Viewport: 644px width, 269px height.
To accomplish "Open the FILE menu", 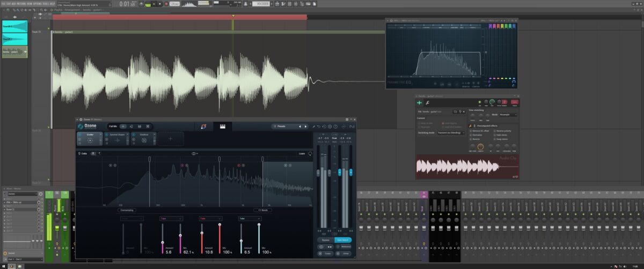I will tap(3, 4).
